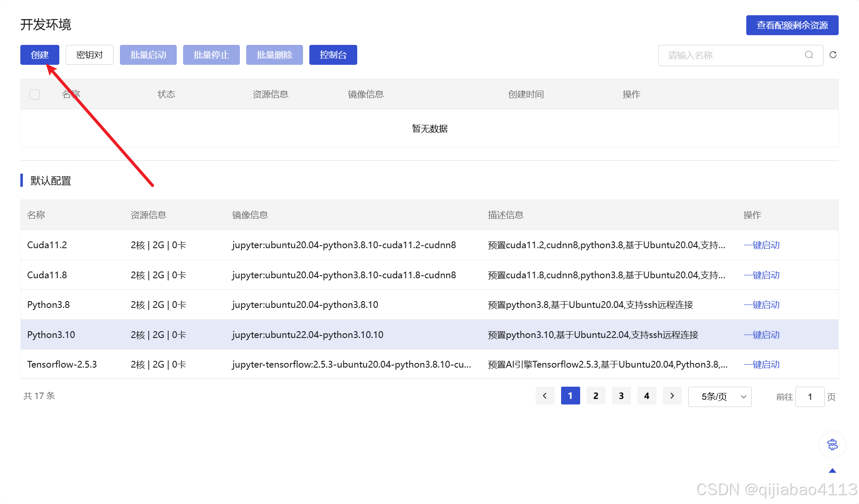859x504 pixels.
Task: Select page 3 in pagination
Action: pyautogui.click(x=621, y=396)
